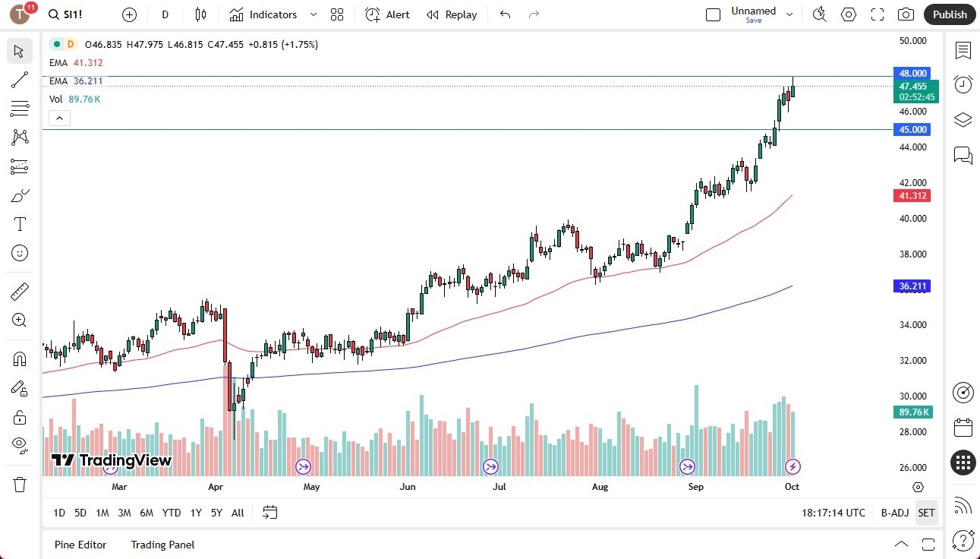
Task: Open the Pine Editor tab
Action: [80, 545]
